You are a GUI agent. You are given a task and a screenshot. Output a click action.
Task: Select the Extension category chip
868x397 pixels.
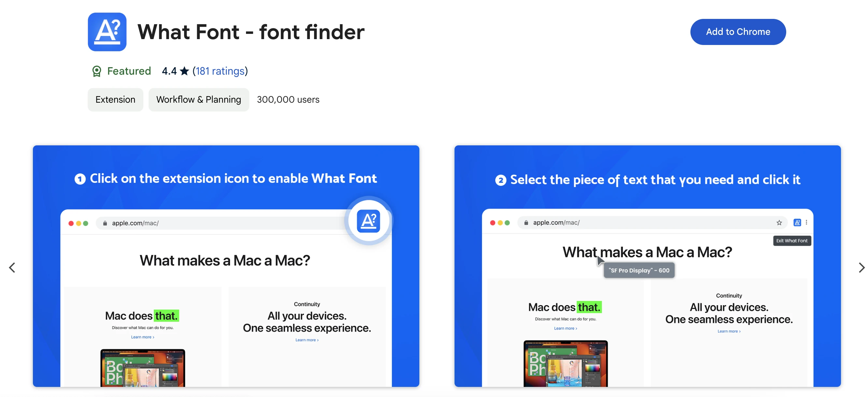coord(115,100)
